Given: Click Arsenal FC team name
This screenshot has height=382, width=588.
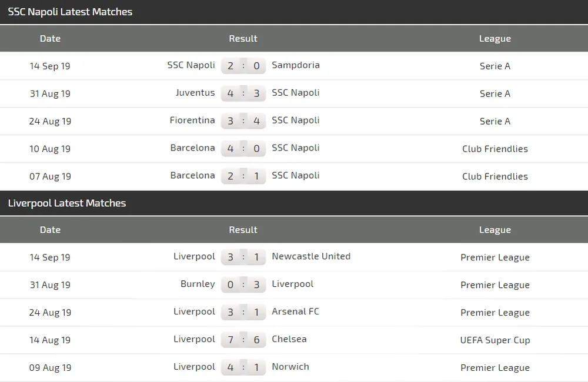Looking at the screenshot, I should click(295, 311).
